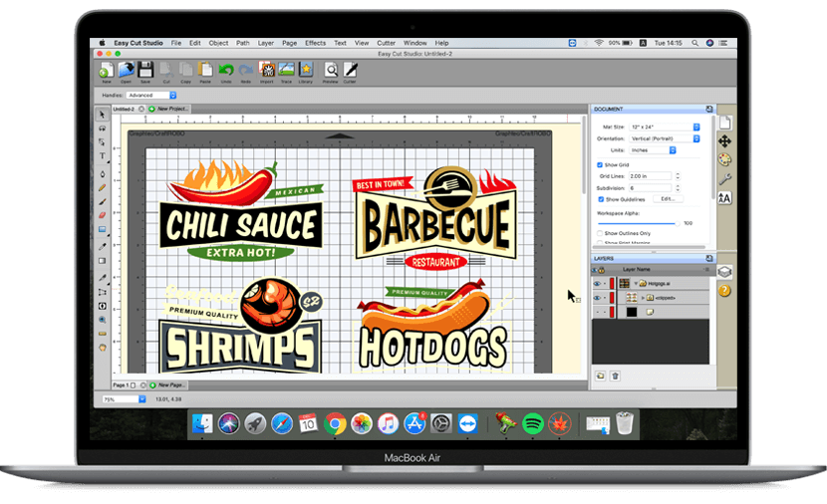Open the Object menu
This screenshot has height=504, width=827.
(x=218, y=43)
